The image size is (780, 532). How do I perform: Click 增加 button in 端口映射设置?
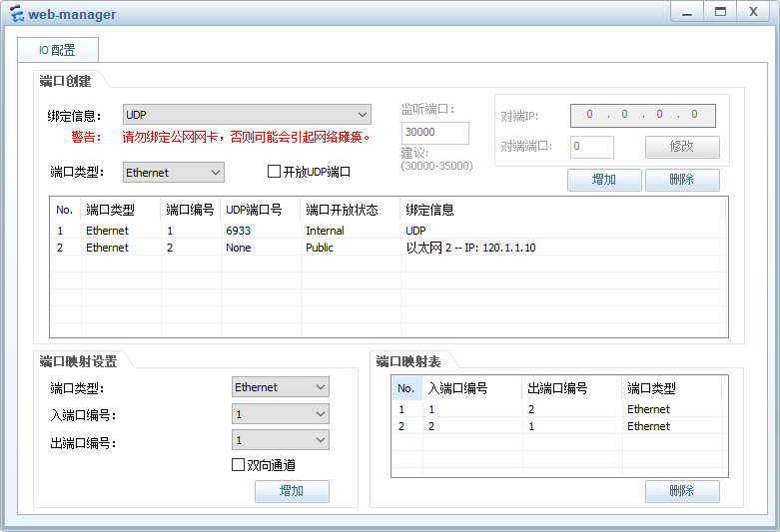point(292,491)
